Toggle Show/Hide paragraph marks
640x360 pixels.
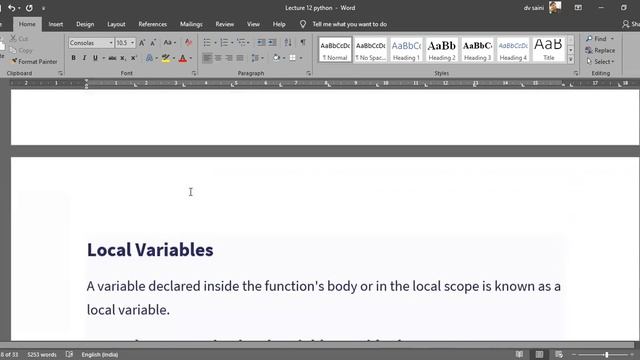click(x=303, y=42)
